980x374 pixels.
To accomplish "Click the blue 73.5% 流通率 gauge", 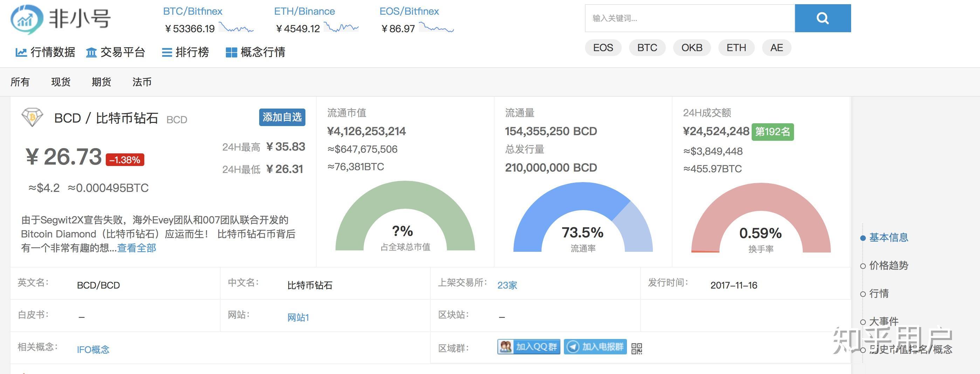I will [583, 217].
